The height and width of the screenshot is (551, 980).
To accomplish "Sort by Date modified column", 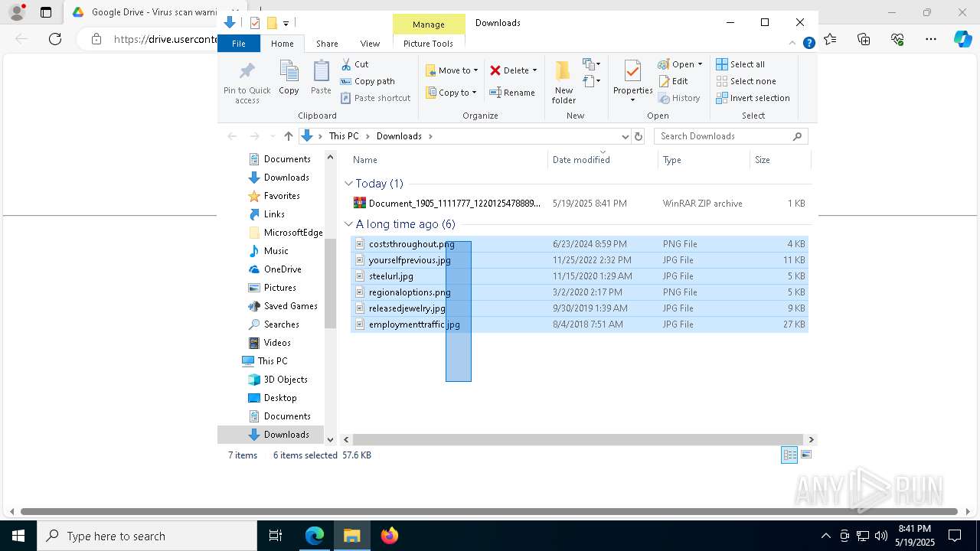I will click(x=603, y=160).
